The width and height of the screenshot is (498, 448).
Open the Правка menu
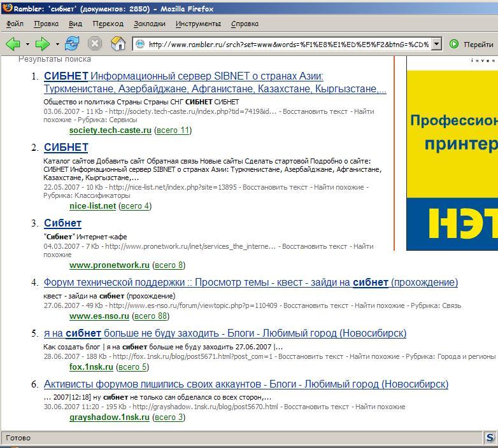(x=46, y=24)
